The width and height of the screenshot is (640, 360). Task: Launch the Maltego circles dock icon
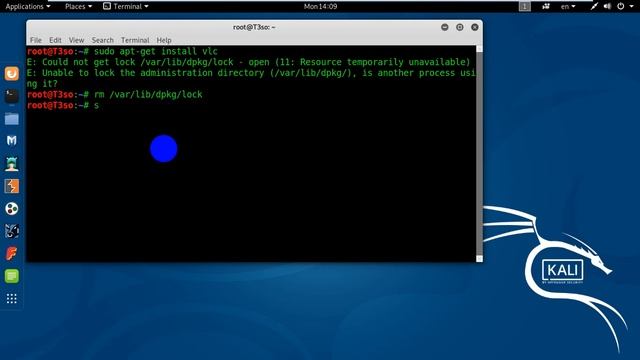11,209
